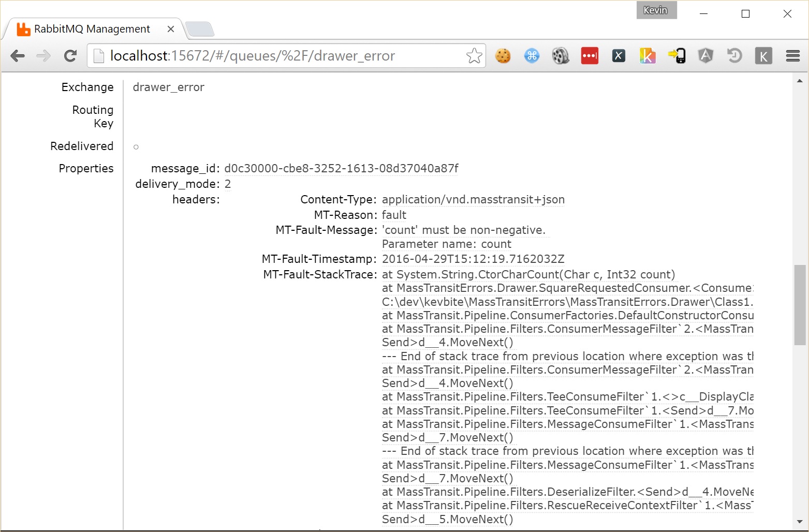Click the session history restore extension icon

pos(734,55)
